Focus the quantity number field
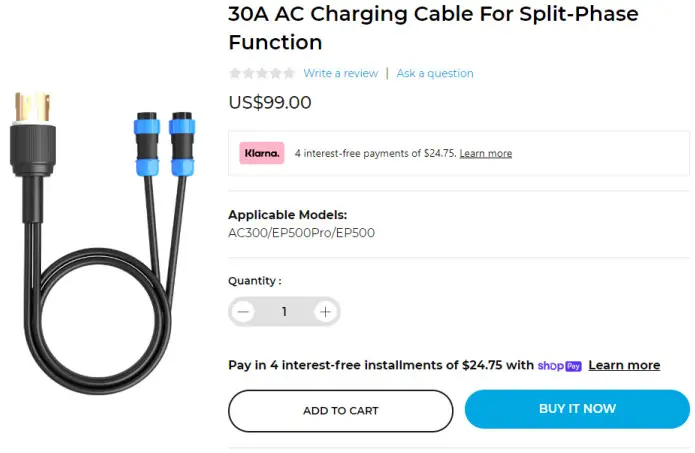The height and width of the screenshot is (453, 695). [x=284, y=312]
